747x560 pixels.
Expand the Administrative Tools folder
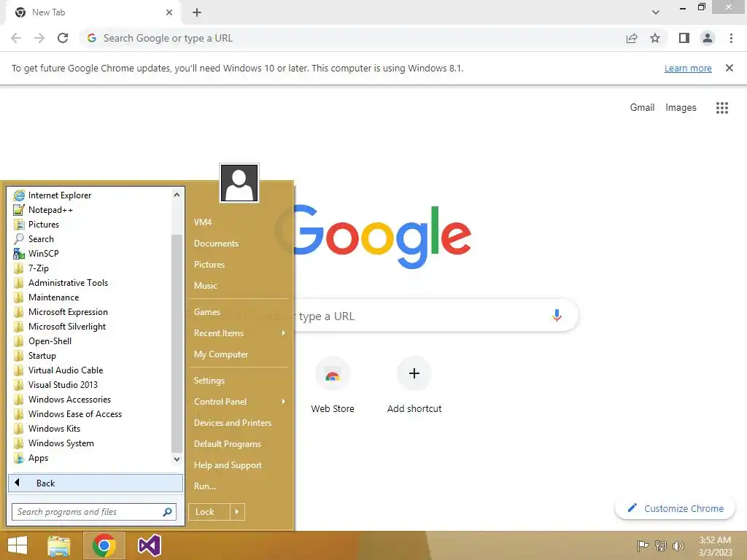pyautogui.click(x=68, y=283)
